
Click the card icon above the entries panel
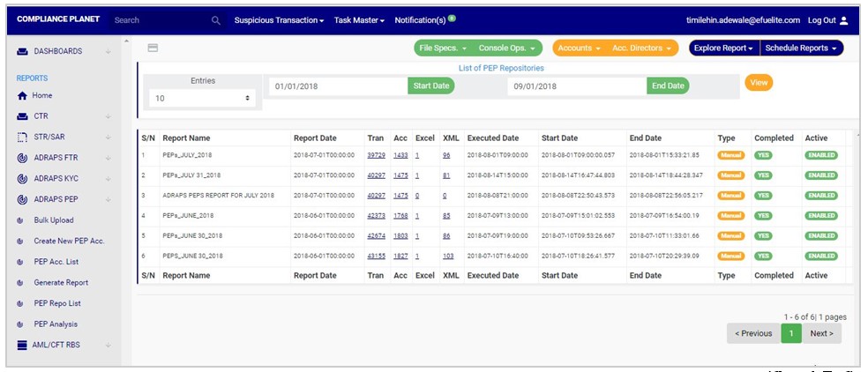point(153,48)
